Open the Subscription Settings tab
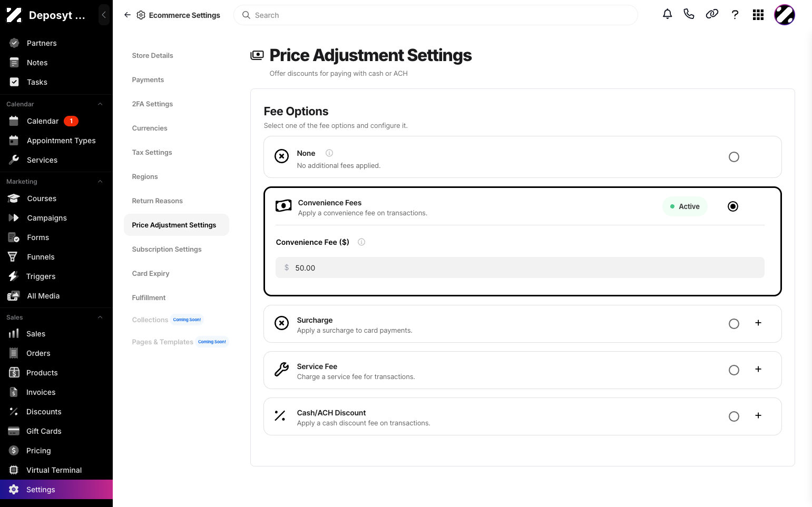 click(167, 249)
